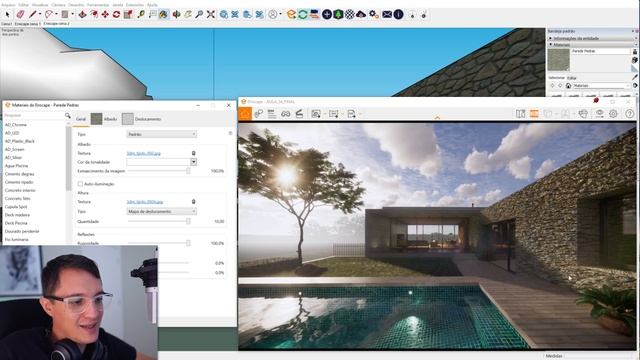640x360 pixels.
Task: Open Enscape video editor clapper icon
Action: tap(299, 114)
